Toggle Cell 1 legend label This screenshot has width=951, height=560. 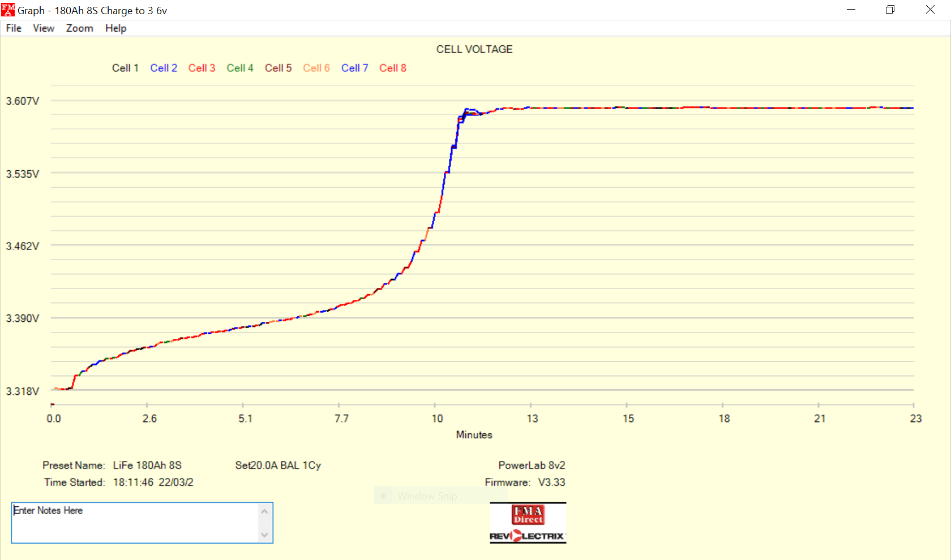pyautogui.click(x=125, y=68)
